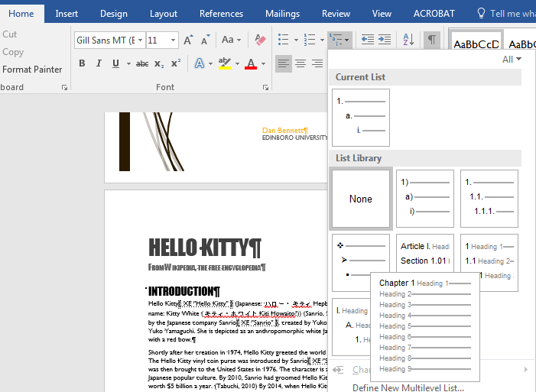Select the None list style thumbnail
Image resolution: width=536 pixels, height=392 pixels.
[x=361, y=199]
